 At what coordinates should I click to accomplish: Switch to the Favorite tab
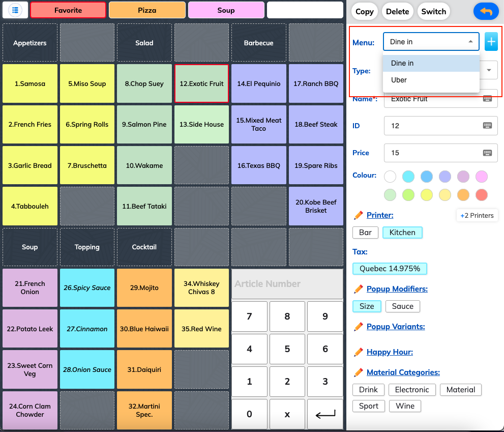pos(68,10)
